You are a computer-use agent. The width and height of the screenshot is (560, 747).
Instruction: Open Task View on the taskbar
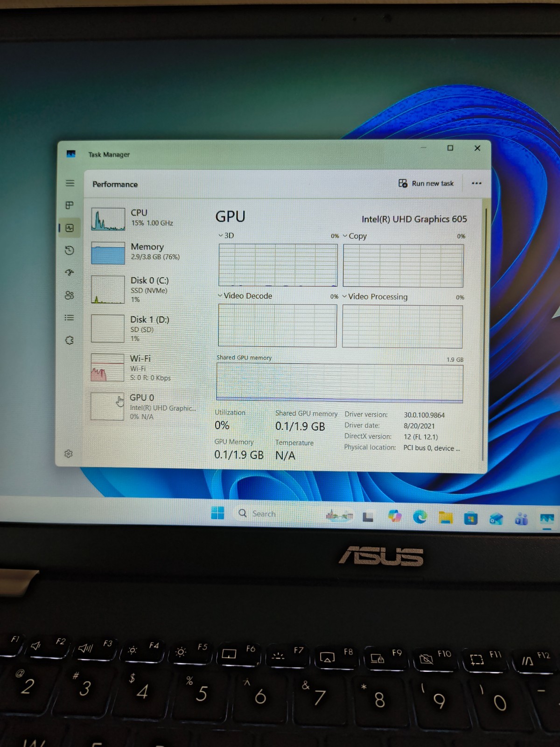coord(368,517)
